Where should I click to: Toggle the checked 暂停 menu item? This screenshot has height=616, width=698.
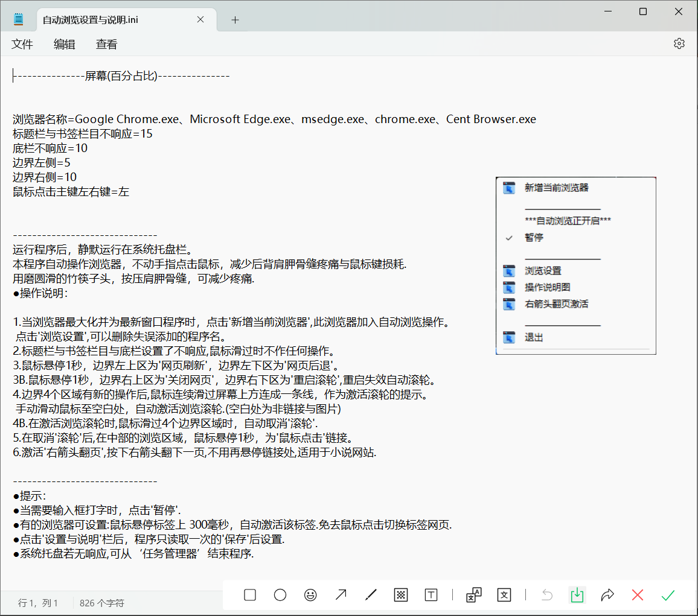(x=534, y=238)
